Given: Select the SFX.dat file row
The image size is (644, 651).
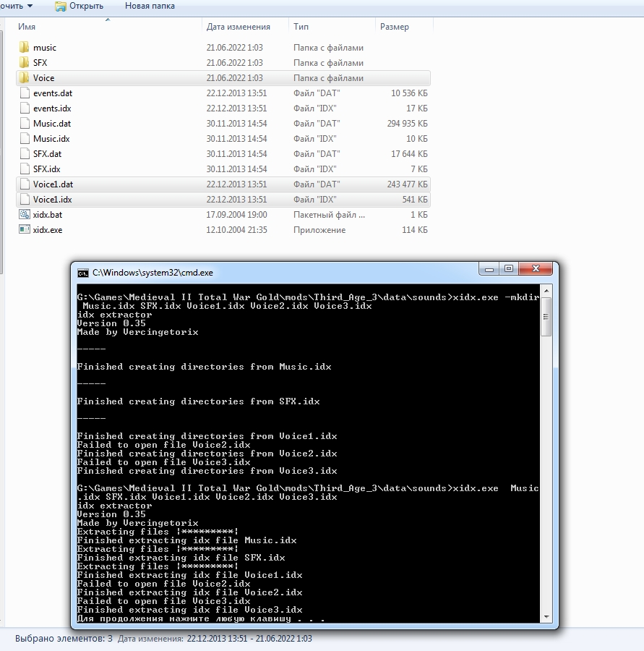Looking at the screenshot, I should point(223,154).
